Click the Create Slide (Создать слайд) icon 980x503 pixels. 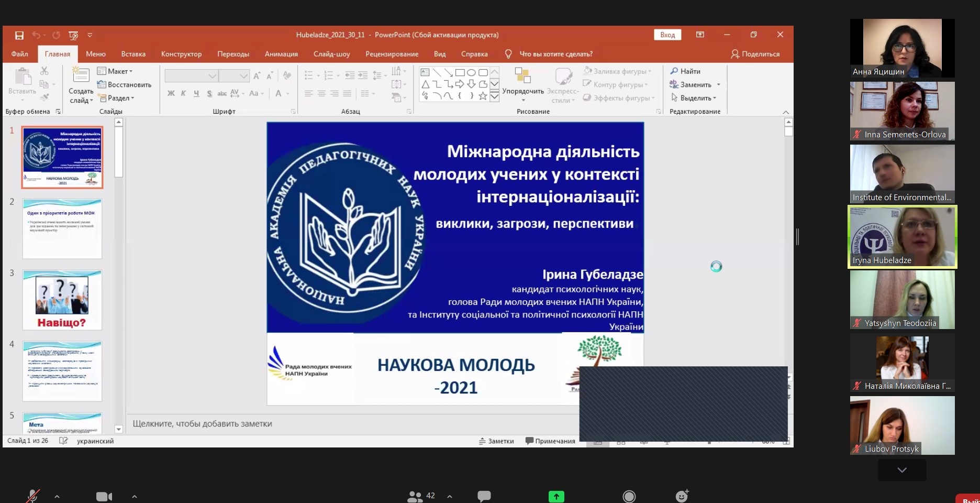[81, 76]
